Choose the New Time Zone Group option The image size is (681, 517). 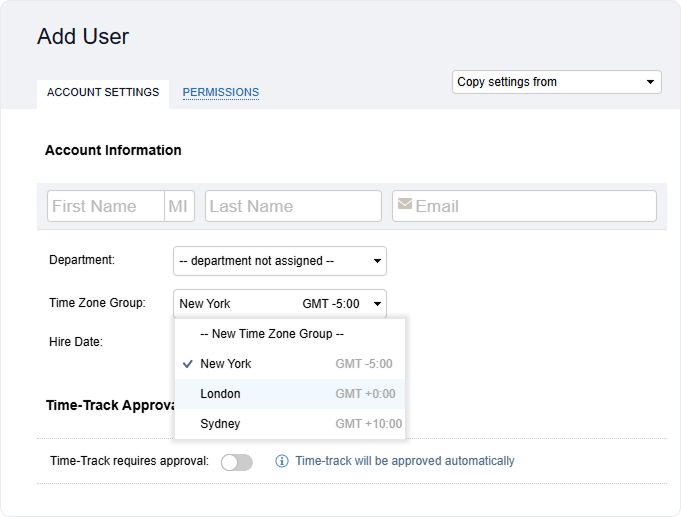point(271,334)
